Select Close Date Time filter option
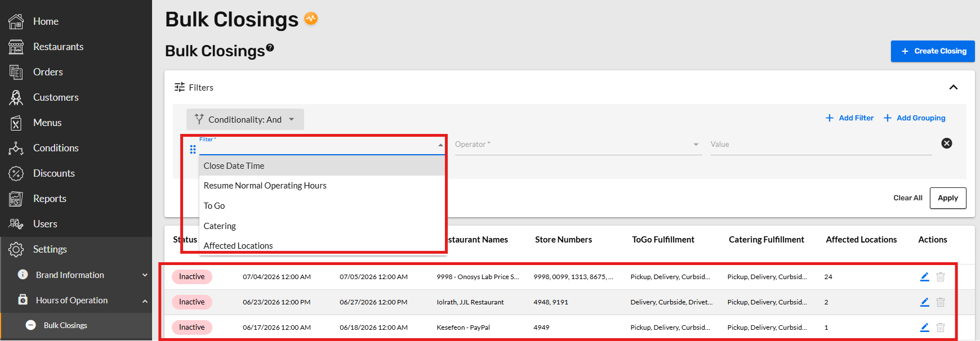 (323, 166)
